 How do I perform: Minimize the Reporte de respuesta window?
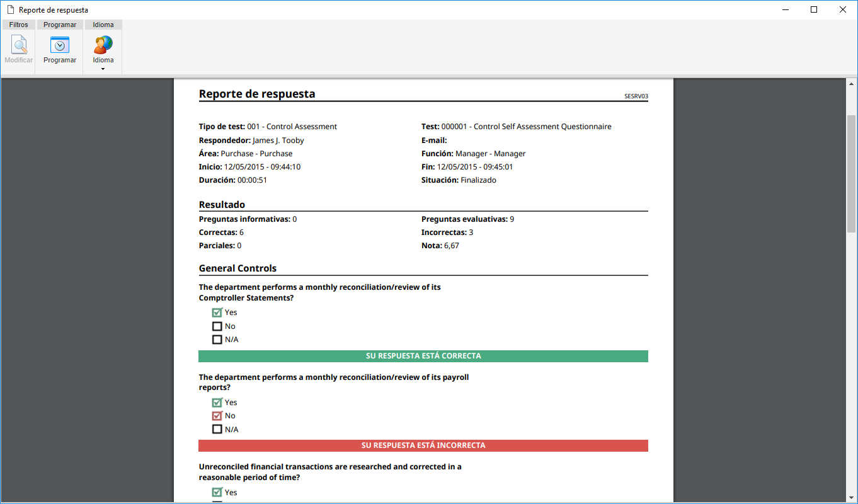(786, 9)
